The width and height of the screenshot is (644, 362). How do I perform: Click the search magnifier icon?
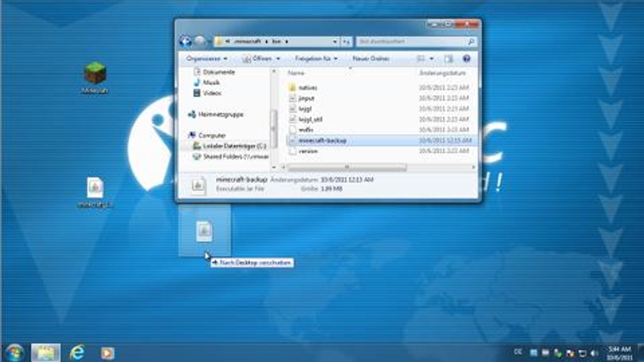click(x=471, y=42)
